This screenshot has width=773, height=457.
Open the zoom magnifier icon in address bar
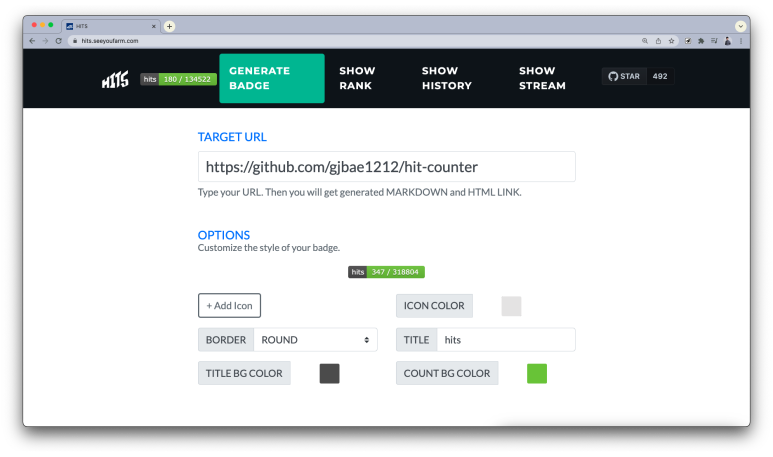[x=645, y=41]
